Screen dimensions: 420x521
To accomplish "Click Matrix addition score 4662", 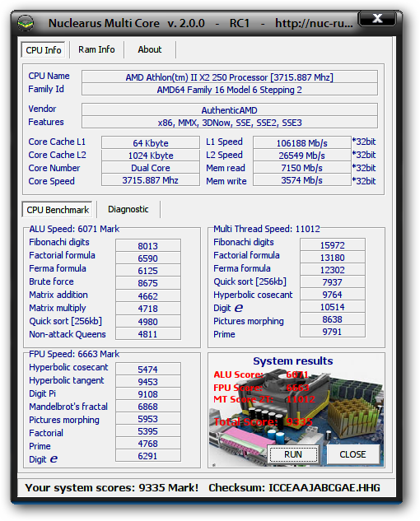I will pyautogui.click(x=148, y=295).
